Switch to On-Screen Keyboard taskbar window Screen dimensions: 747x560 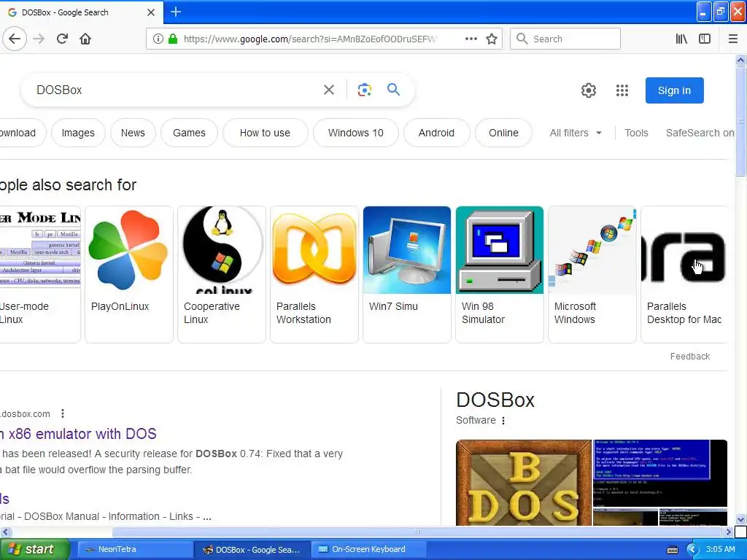tap(368, 549)
